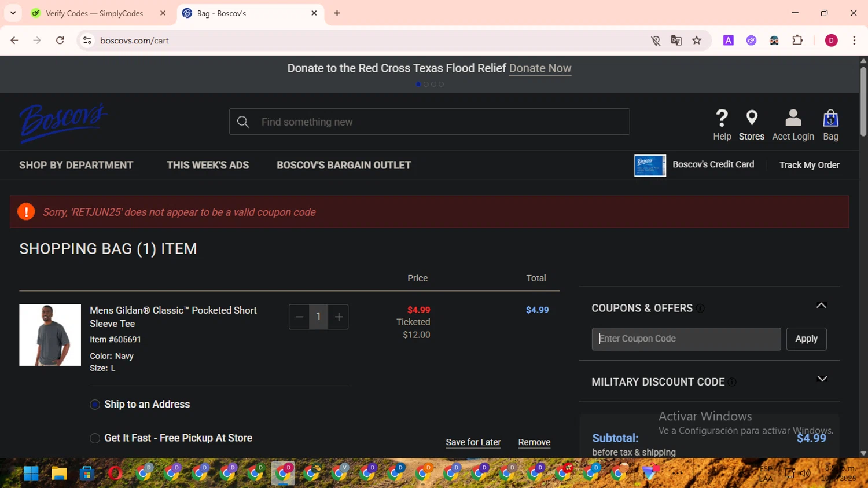Reload the page
Image resolution: width=868 pixels, height=488 pixels.
click(60, 41)
